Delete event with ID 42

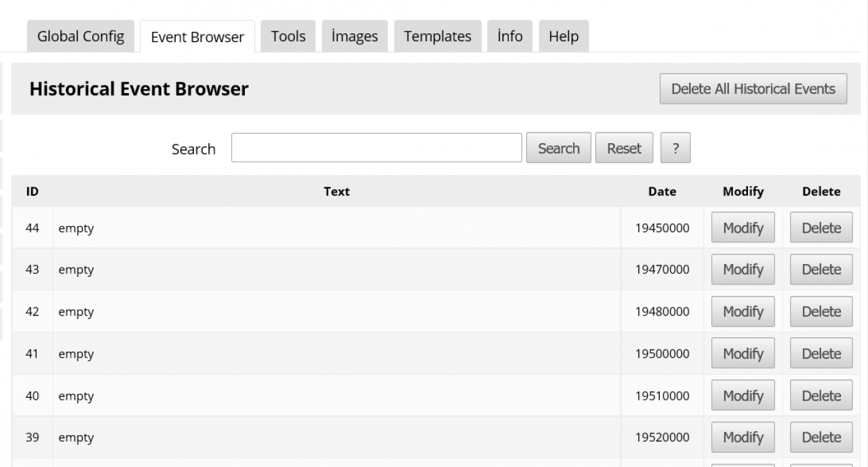point(821,312)
